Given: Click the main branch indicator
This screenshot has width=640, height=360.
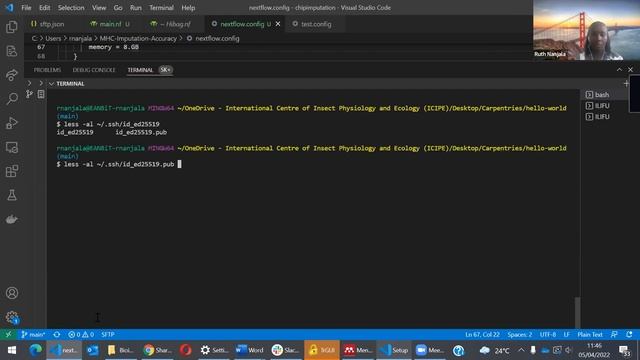Looking at the screenshot, I should point(33,334).
